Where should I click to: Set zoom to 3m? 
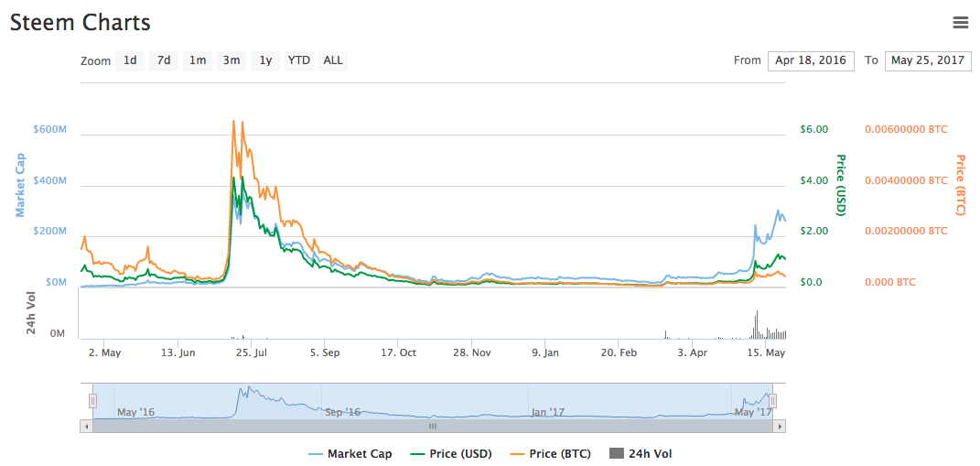[x=232, y=60]
